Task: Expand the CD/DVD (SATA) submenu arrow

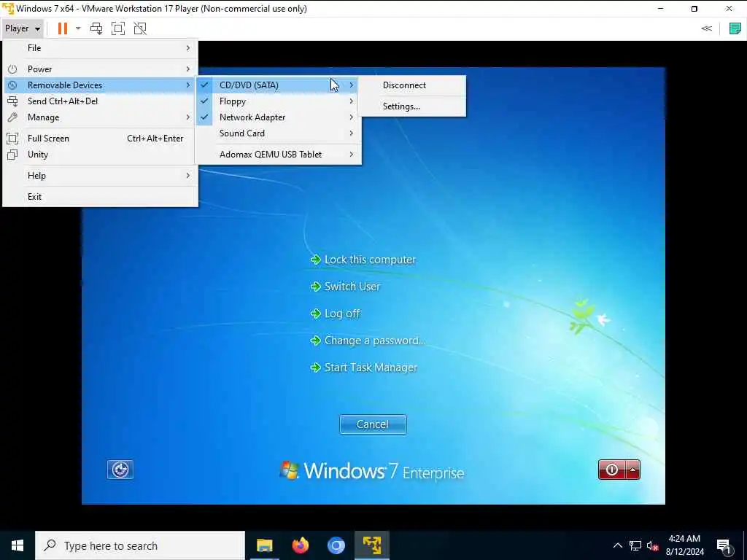Action: 352,85
